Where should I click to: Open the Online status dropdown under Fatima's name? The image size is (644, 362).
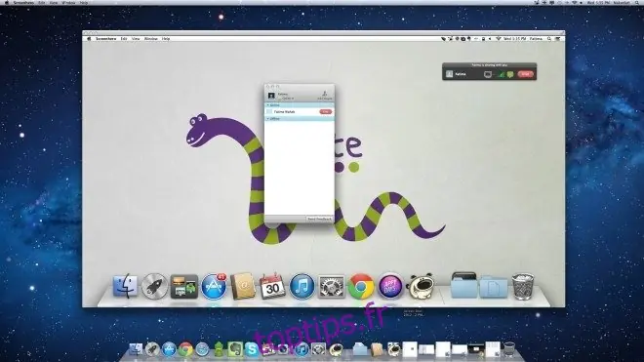click(x=287, y=99)
